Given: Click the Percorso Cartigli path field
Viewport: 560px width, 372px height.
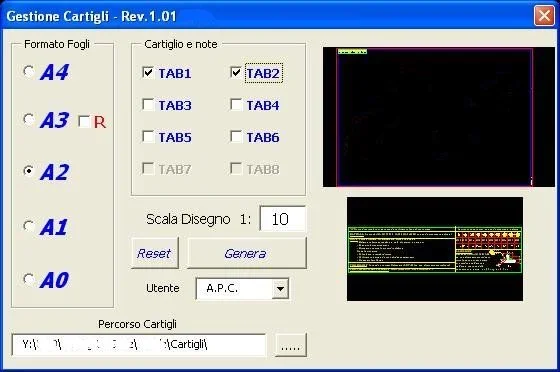Looking at the screenshot, I should pos(139,345).
